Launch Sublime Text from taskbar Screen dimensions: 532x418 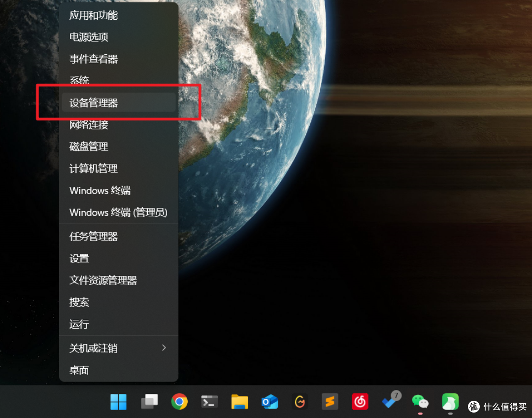coord(330,402)
